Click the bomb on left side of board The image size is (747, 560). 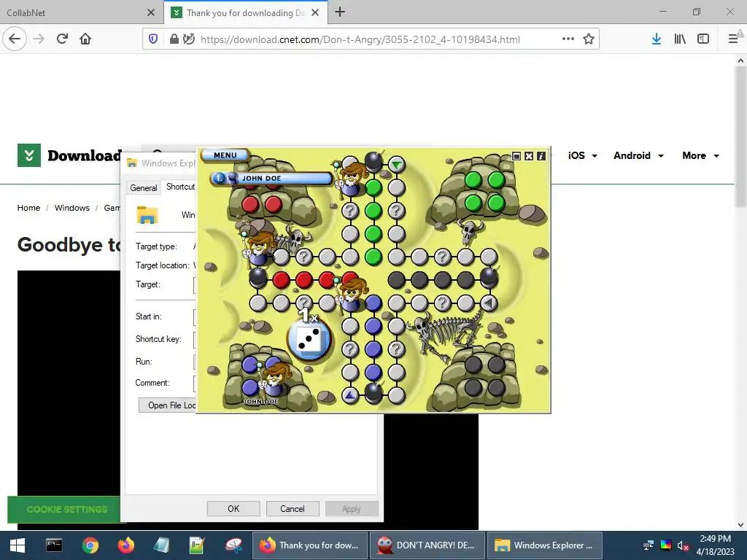pos(258,276)
